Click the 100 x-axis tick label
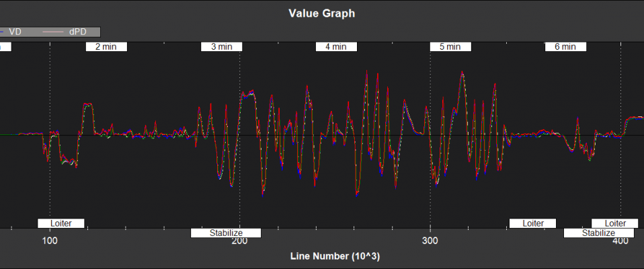 coord(50,241)
